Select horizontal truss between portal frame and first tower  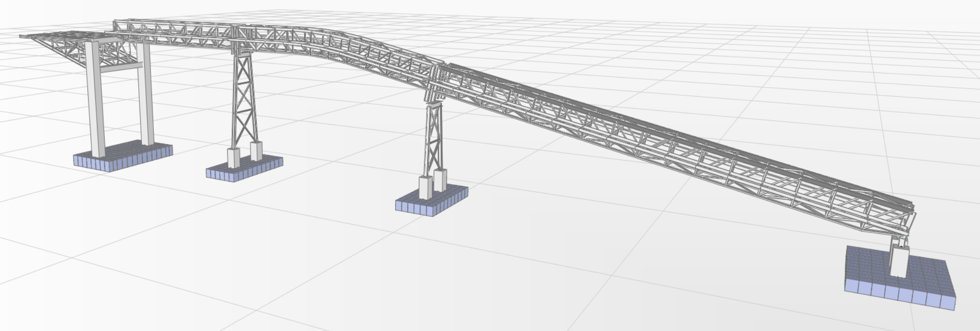[x=180, y=36]
